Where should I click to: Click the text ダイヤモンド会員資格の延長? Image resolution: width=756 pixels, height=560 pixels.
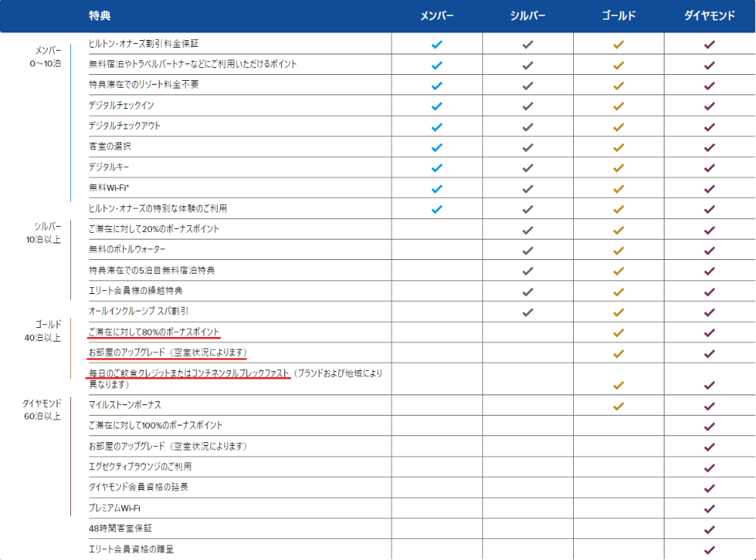point(138,487)
